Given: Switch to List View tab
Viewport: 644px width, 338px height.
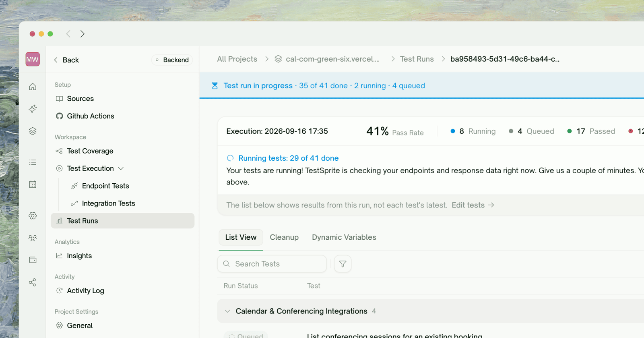Looking at the screenshot, I should (x=241, y=237).
